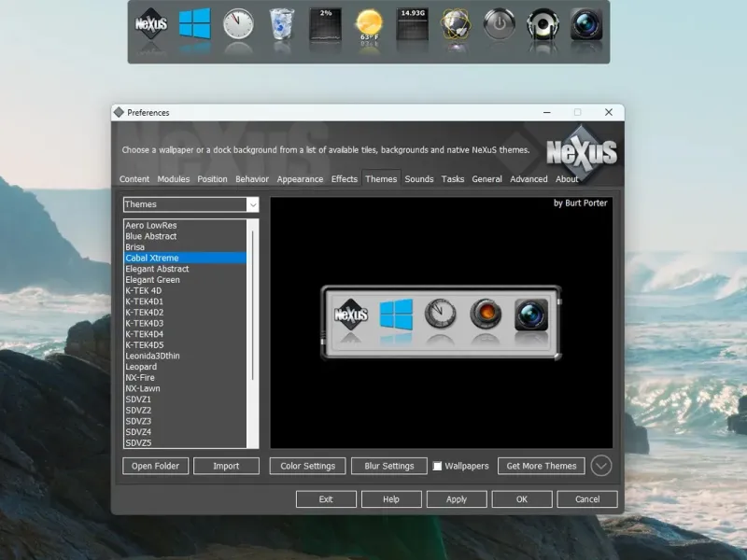747x560 pixels.
Task: Open the Windows start icon in the dock
Action: click(x=195, y=23)
